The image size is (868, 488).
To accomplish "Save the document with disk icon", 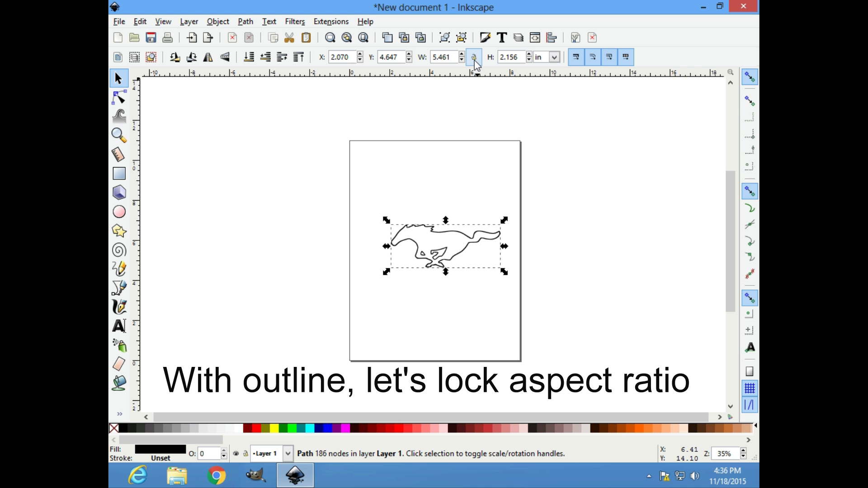I will click(151, 38).
